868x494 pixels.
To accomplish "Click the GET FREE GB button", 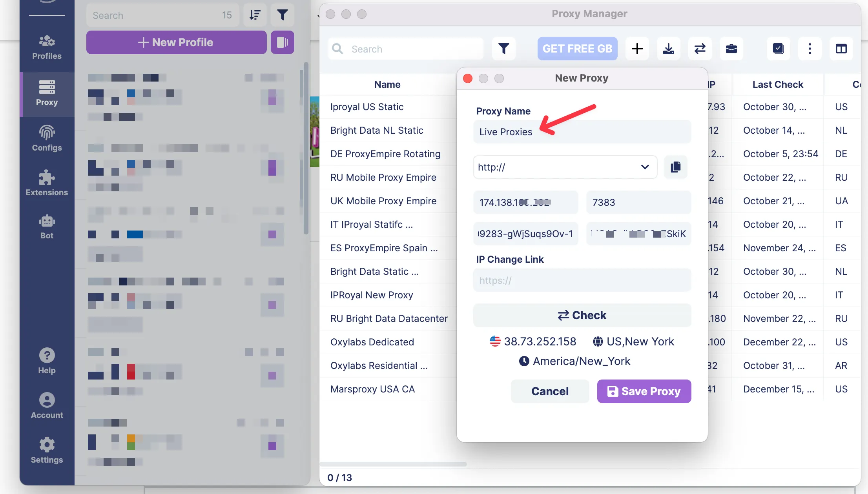I will coord(575,48).
